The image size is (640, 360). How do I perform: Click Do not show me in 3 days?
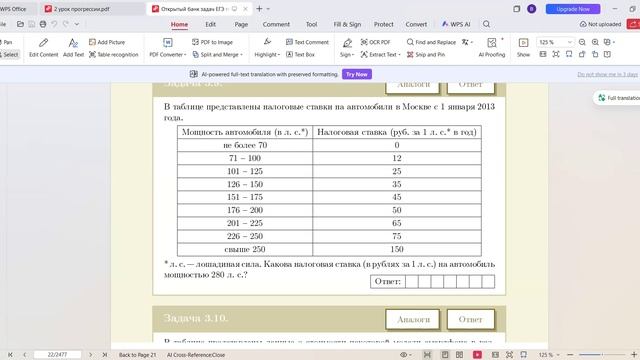[x=607, y=74]
